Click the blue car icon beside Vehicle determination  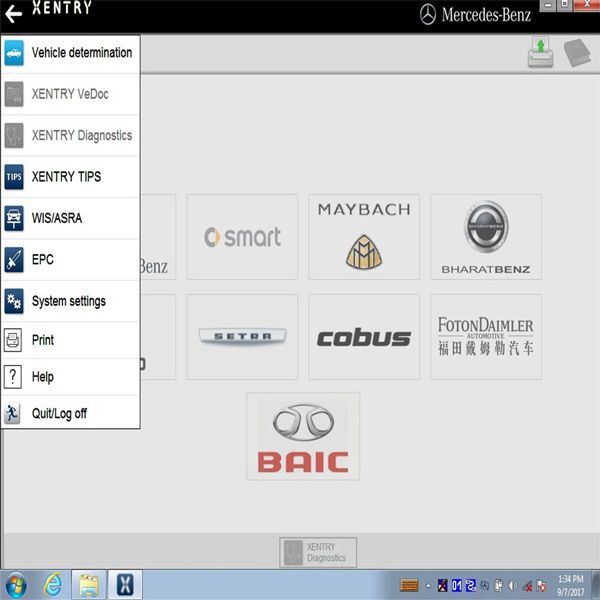point(14,53)
